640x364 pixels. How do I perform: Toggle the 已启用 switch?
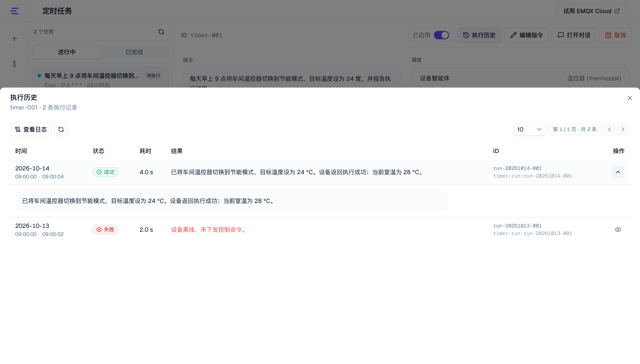441,35
